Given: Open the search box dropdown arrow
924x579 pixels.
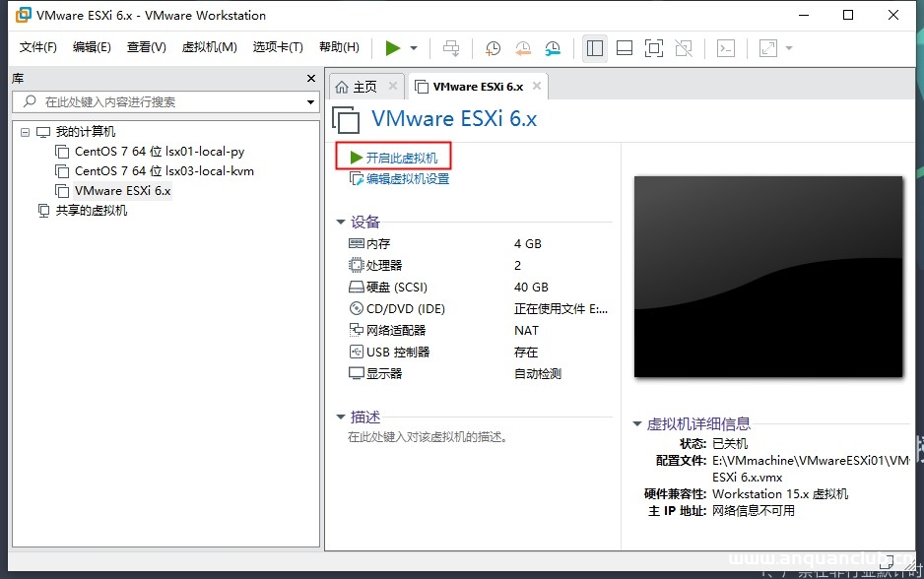Looking at the screenshot, I should point(309,100).
